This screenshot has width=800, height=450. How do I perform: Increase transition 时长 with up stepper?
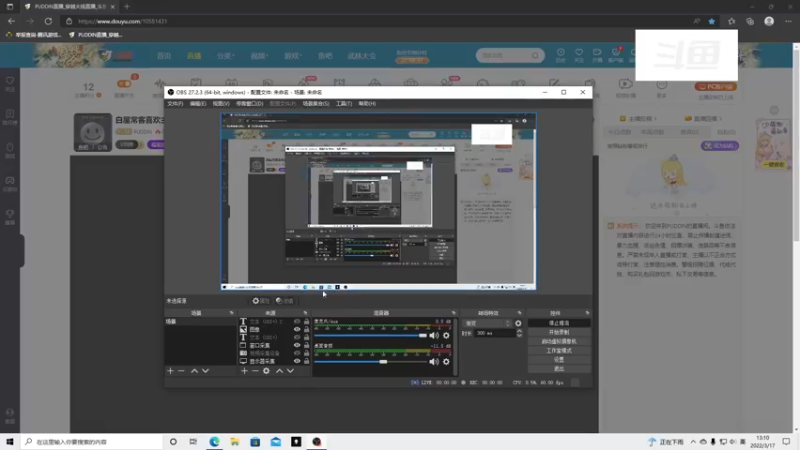click(x=519, y=331)
